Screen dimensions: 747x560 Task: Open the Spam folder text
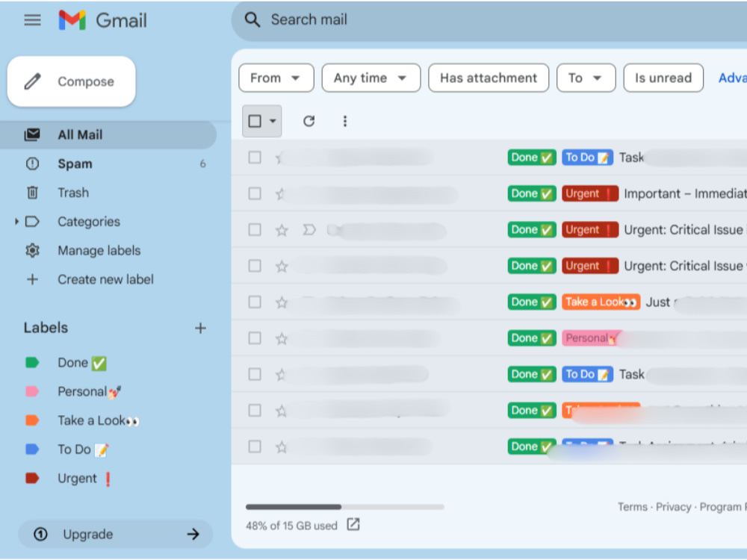point(75,164)
